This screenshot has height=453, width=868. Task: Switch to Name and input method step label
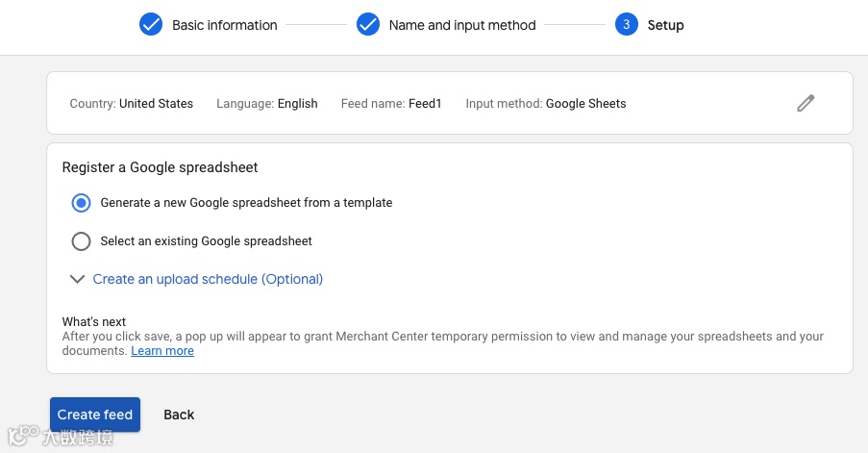[462, 25]
